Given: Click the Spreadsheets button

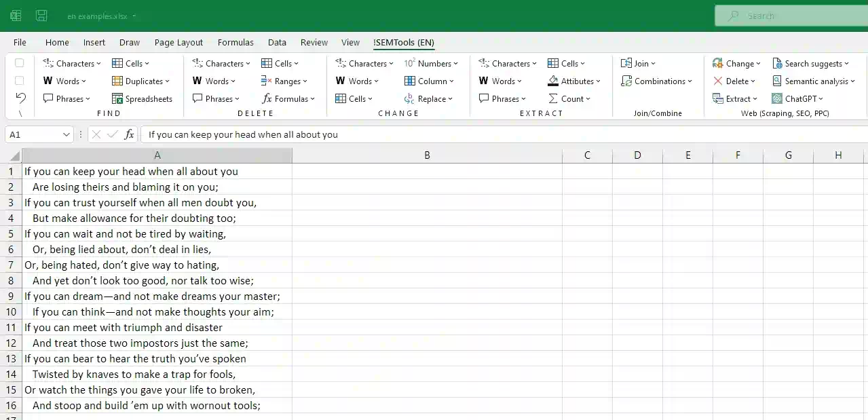Looking at the screenshot, I should [142, 98].
